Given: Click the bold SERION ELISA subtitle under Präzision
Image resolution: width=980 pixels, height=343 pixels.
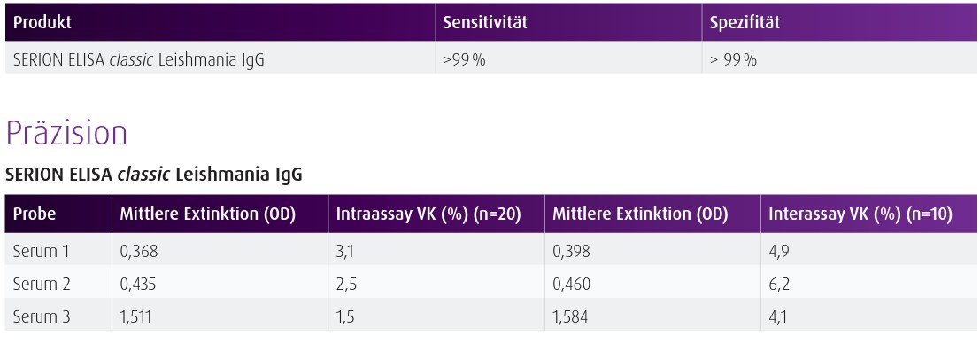Looking at the screenshot, I should 153,175.
